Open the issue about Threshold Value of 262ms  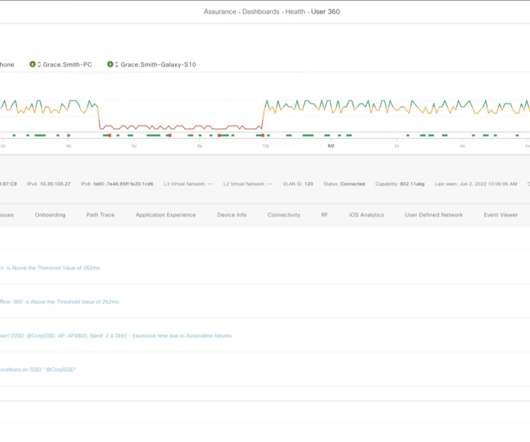[59, 302]
